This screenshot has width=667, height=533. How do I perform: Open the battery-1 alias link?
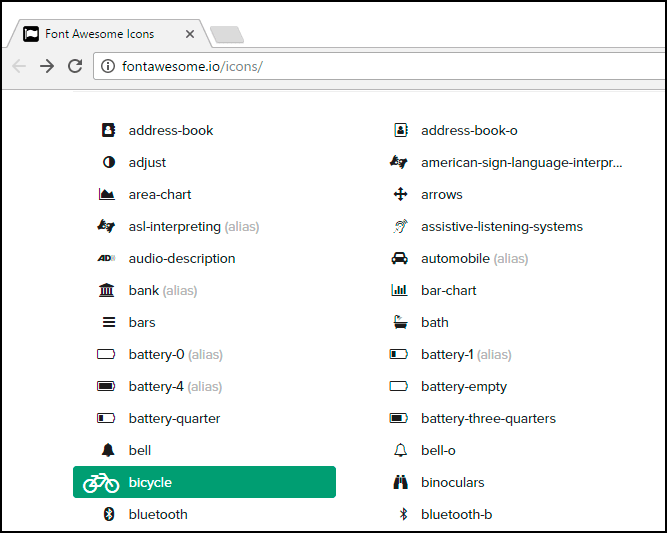[x=466, y=355]
